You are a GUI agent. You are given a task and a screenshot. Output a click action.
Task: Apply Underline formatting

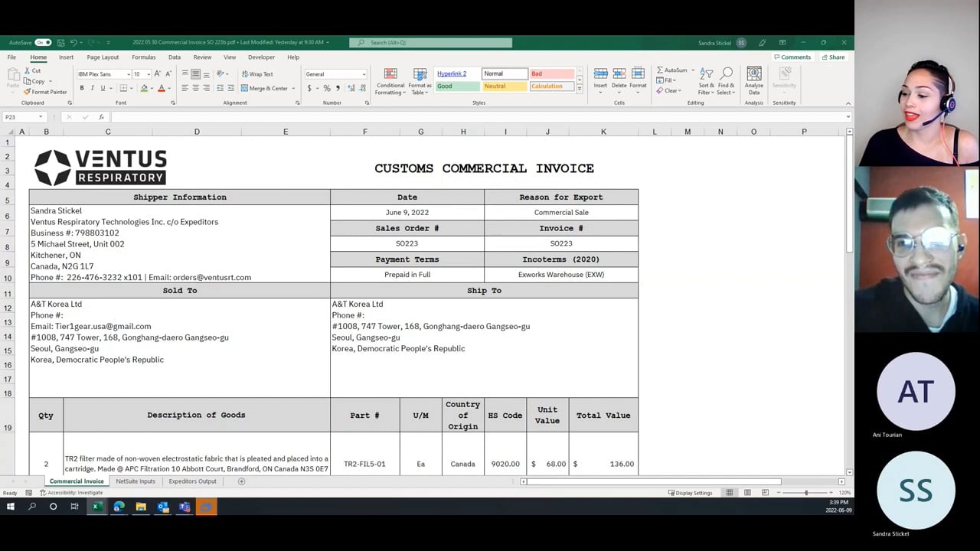103,88
